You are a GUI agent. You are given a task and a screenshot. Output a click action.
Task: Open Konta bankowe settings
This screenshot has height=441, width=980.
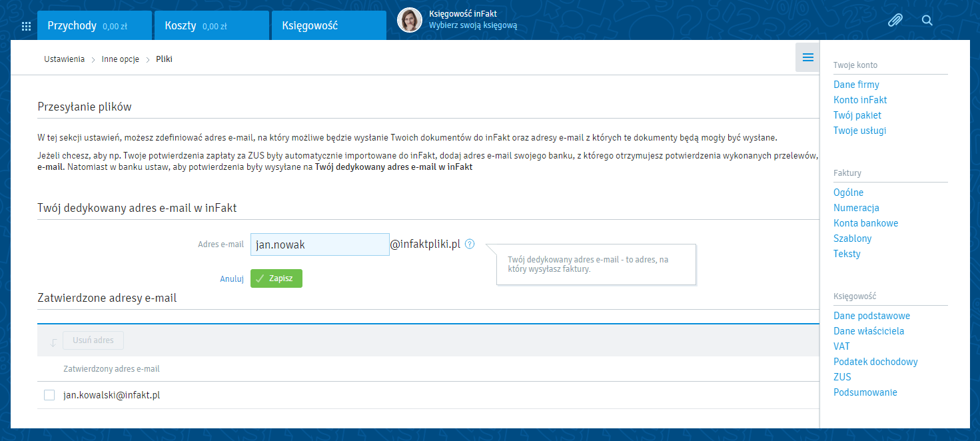tap(865, 223)
